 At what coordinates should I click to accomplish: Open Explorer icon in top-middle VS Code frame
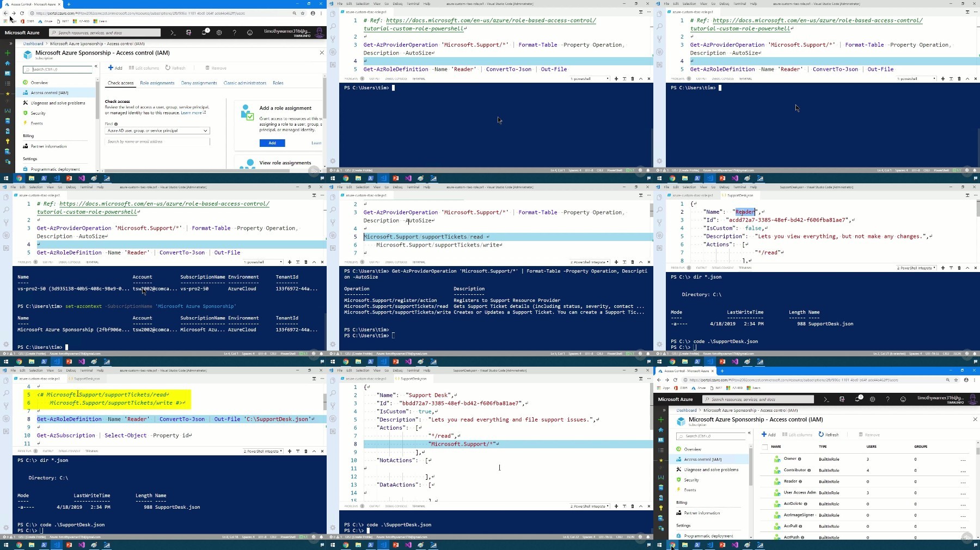(333, 14)
